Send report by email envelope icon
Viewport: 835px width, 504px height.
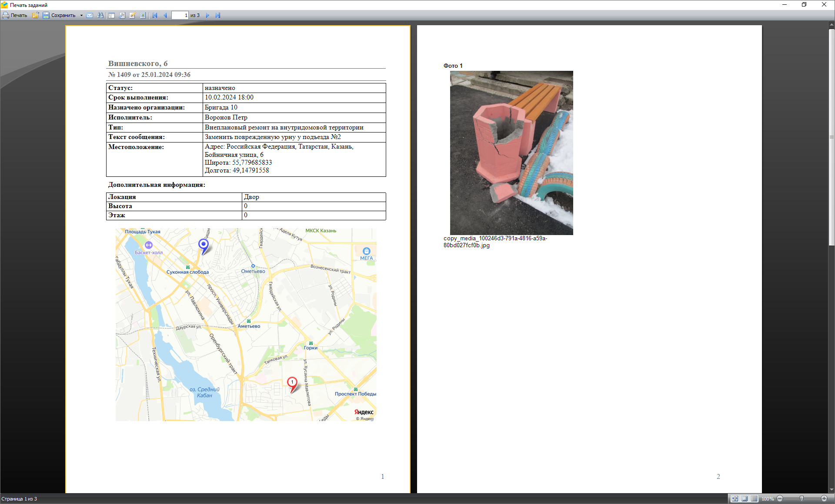point(90,15)
